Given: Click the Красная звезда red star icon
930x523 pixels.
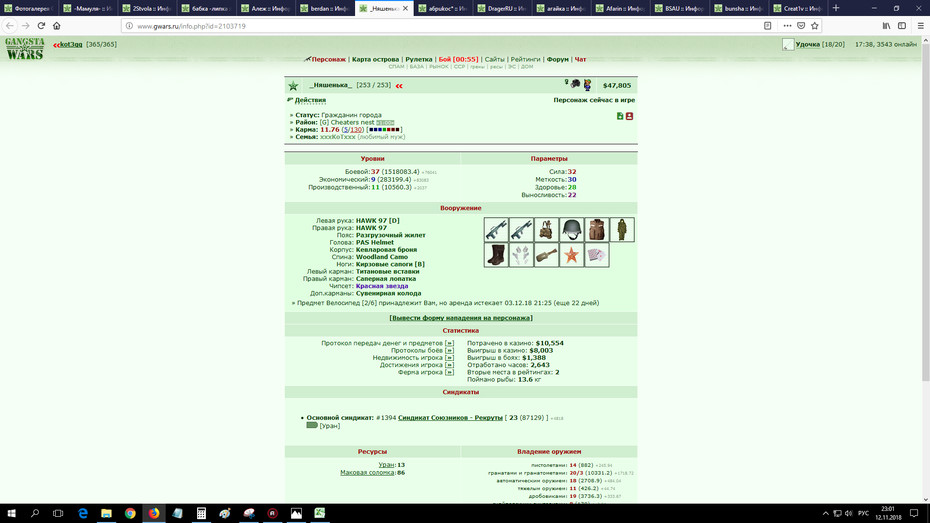Looking at the screenshot, I should pyautogui.click(x=572, y=255).
